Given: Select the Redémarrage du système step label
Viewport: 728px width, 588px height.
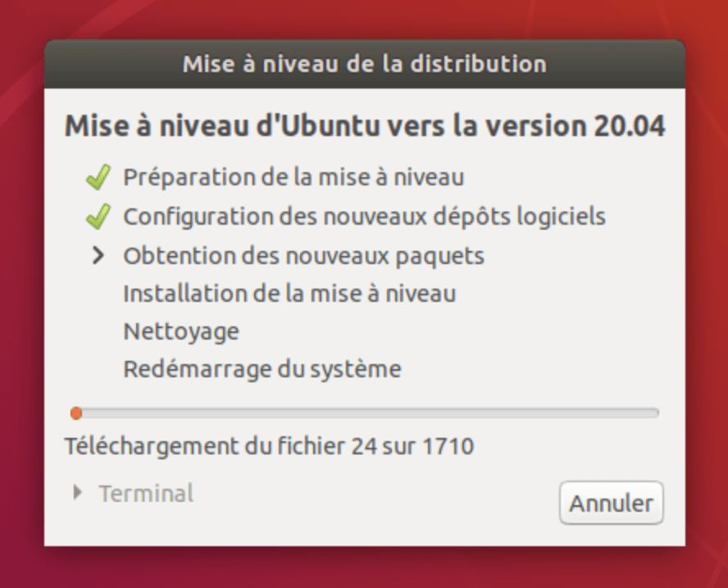Looking at the screenshot, I should point(262,370).
